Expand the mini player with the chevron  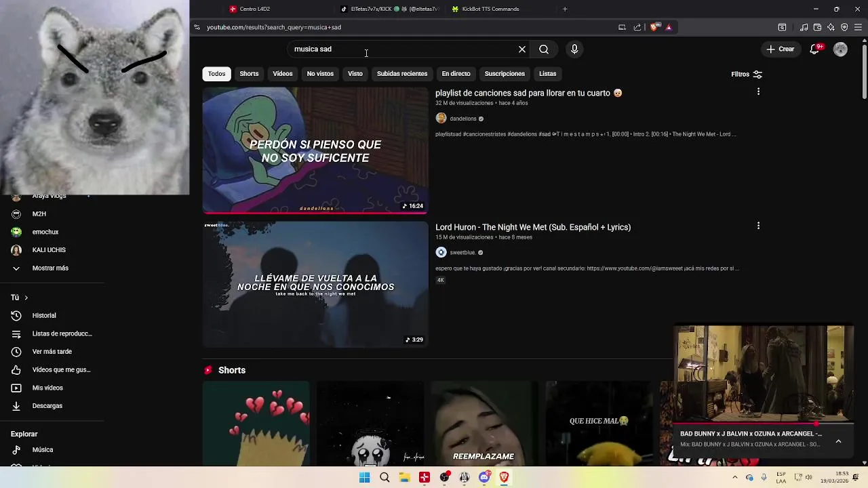(x=838, y=441)
